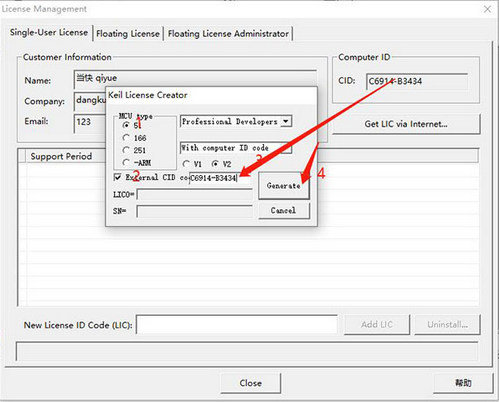
Task: Open the Floating License Administrator tab
Action: click(228, 34)
